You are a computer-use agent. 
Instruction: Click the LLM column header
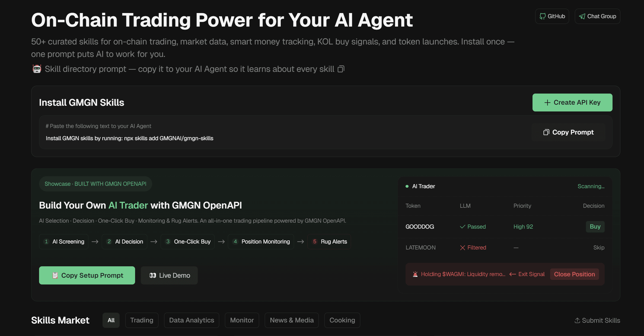[465, 206]
